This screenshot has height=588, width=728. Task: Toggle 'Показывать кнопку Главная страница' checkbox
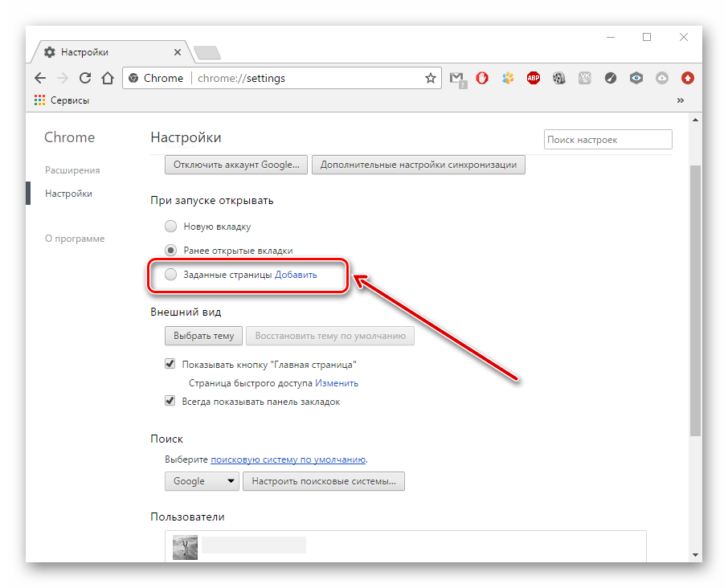pyautogui.click(x=170, y=364)
